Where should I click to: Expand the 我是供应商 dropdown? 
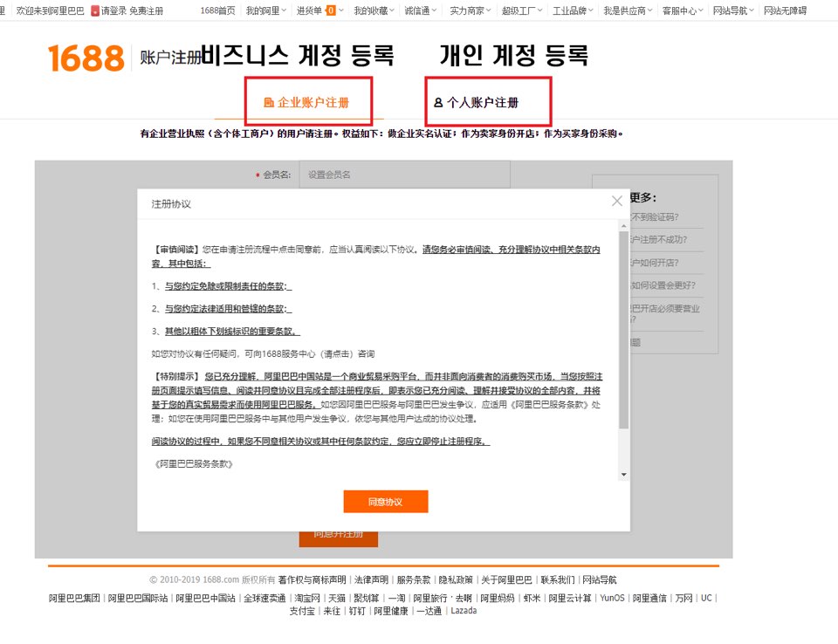pos(628,10)
